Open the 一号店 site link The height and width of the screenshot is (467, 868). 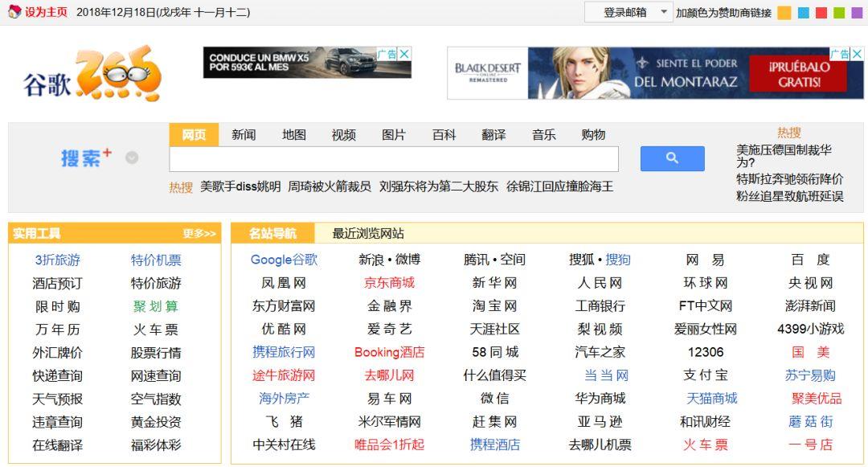tap(810, 444)
